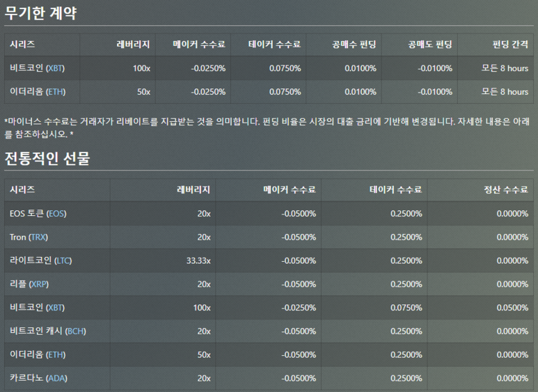The width and height of the screenshot is (538, 392).
Task: Open the ETH link in the perpetual contracts table
Action: pyautogui.click(x=56, y=92)
